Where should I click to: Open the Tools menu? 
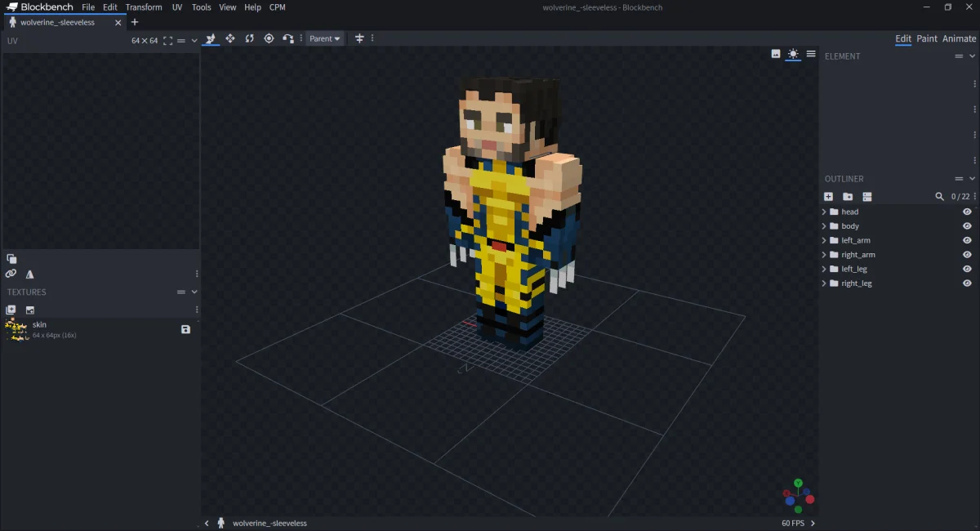coord(201,7)
